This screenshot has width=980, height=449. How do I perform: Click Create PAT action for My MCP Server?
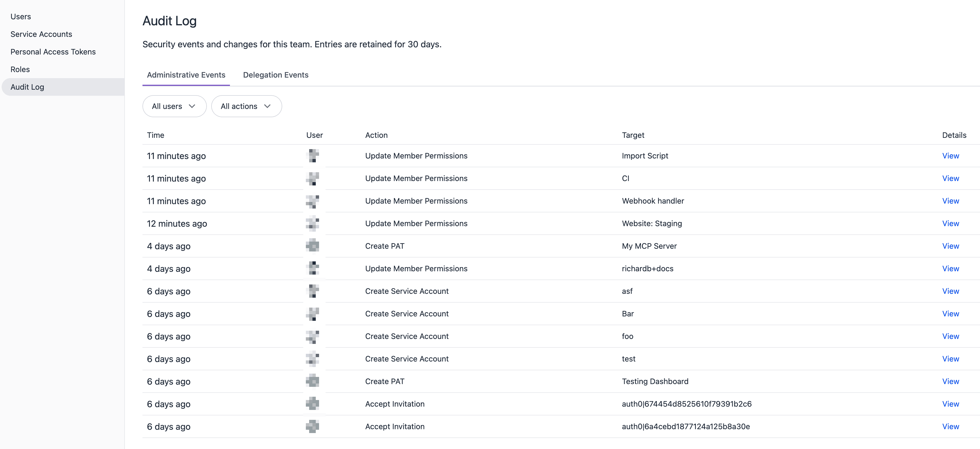tap(385, 246)
